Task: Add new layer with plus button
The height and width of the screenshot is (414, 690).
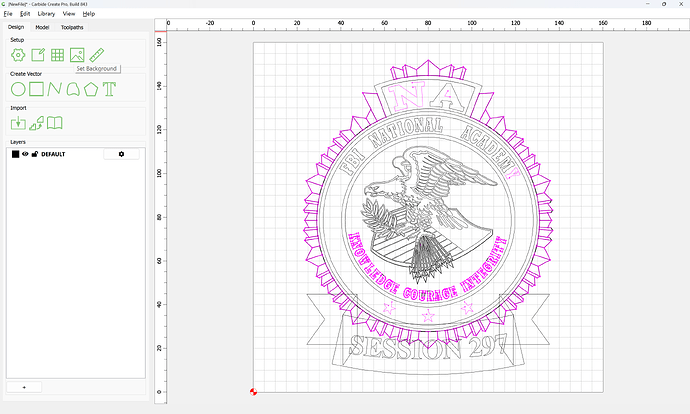Action: point(24,387)
